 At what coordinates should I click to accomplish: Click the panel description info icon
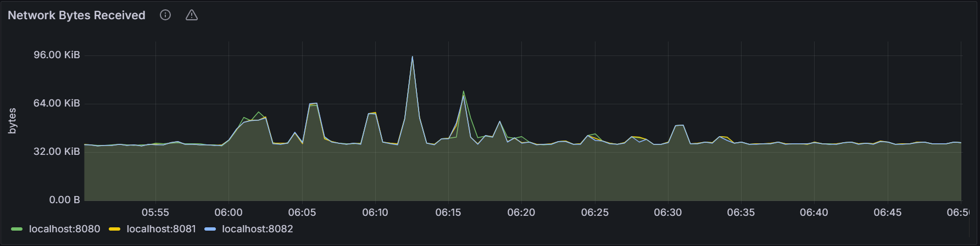tap(165, 15)
